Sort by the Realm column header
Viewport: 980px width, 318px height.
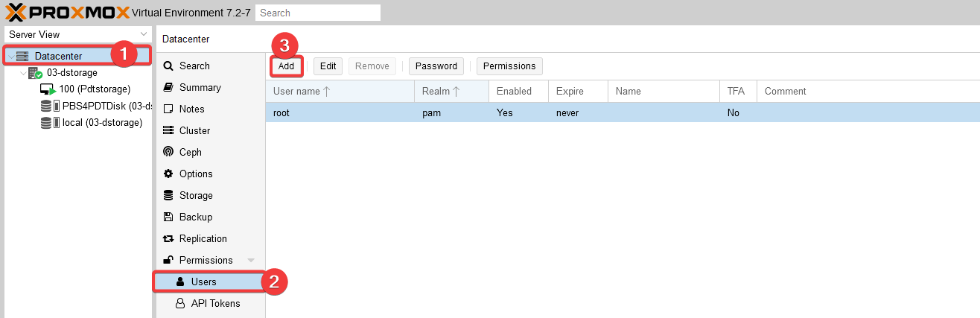(452, 92)
